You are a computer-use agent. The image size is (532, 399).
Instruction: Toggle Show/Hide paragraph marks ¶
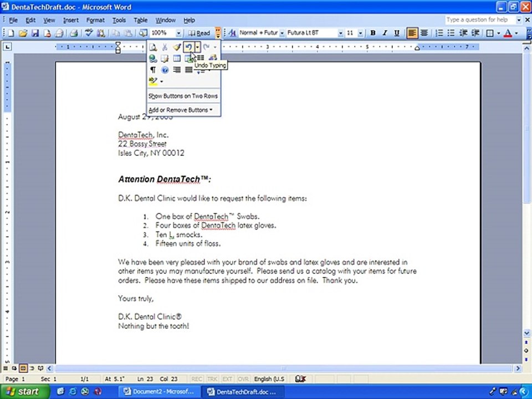click(153, 70)
